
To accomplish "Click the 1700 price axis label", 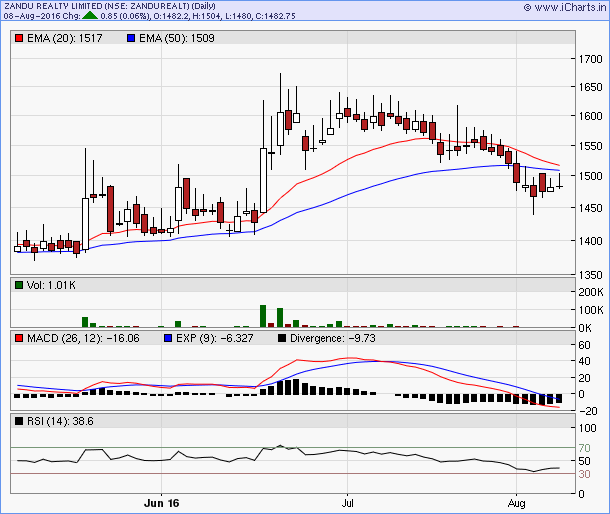I will [590, 59].
